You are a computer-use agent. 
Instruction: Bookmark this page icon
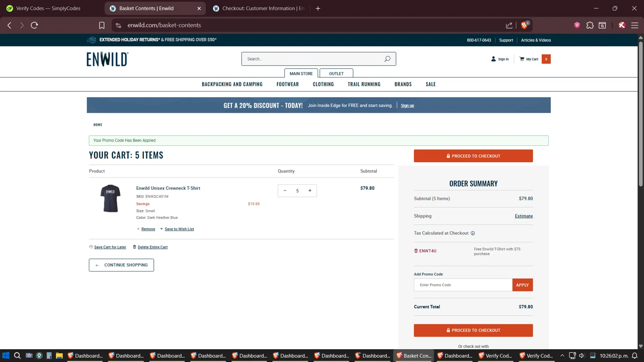pos(102,25)
